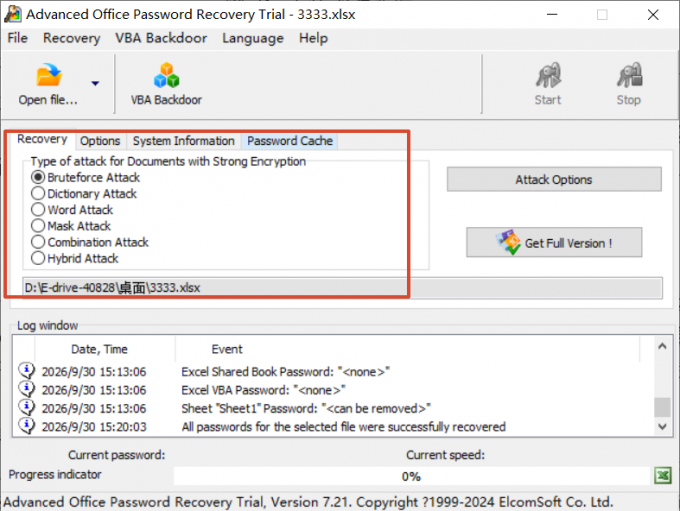680x511 pixels.
Task: Click the Attack Options button
Action: pos(554,179)
